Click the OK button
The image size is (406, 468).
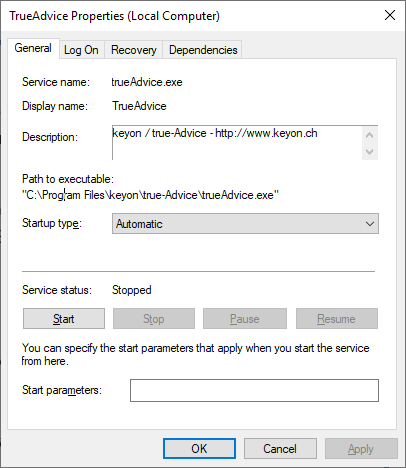pyautogui.click(x=199, y=449)
